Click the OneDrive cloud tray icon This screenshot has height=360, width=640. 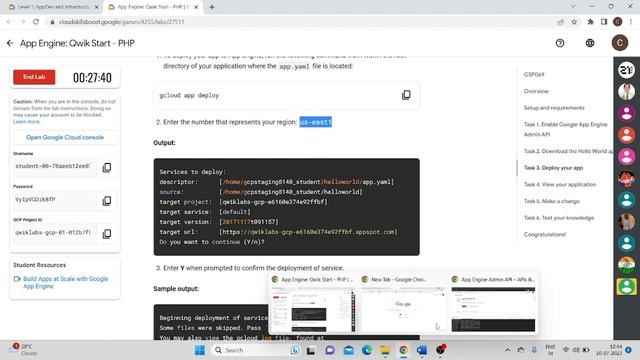coord(521,350)
